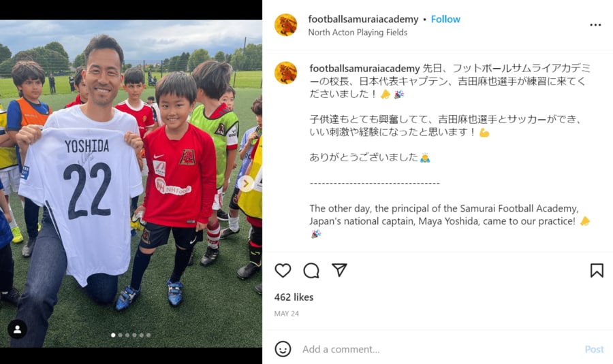
Task: Show tagged people icon on photo
Action: tap(17, 329)
